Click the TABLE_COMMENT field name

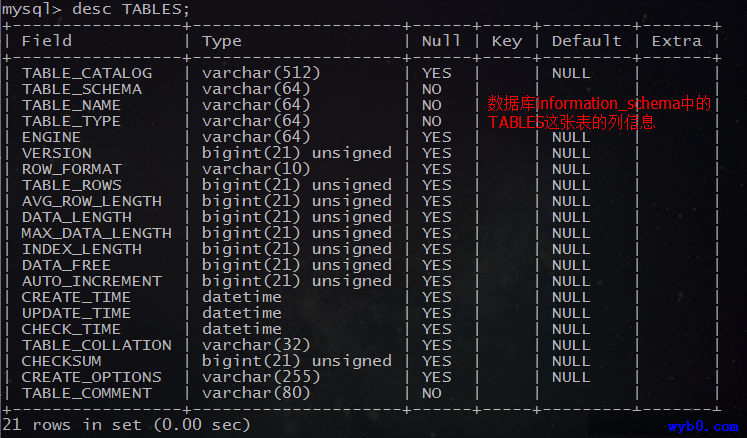click(87, 394)
